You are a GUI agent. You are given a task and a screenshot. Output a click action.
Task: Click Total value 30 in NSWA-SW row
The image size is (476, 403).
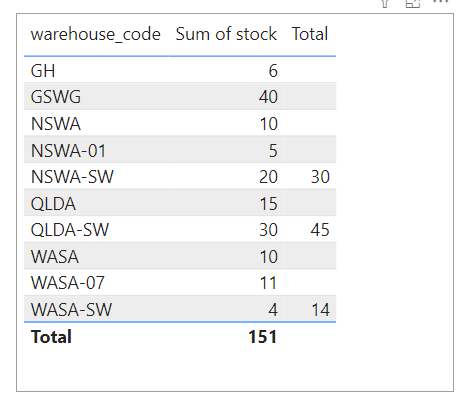320,177
